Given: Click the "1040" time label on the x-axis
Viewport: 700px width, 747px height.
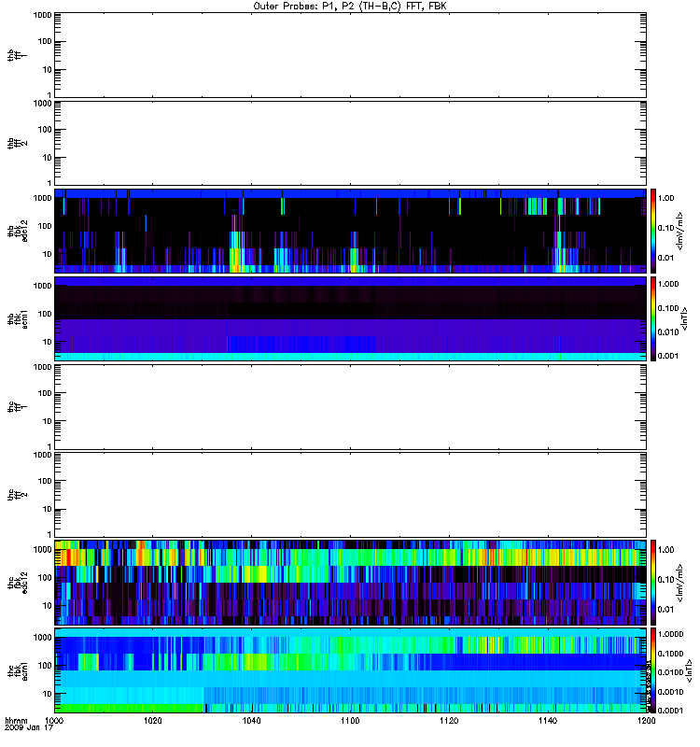Looking at the screenshot, I should coord(251,721).
